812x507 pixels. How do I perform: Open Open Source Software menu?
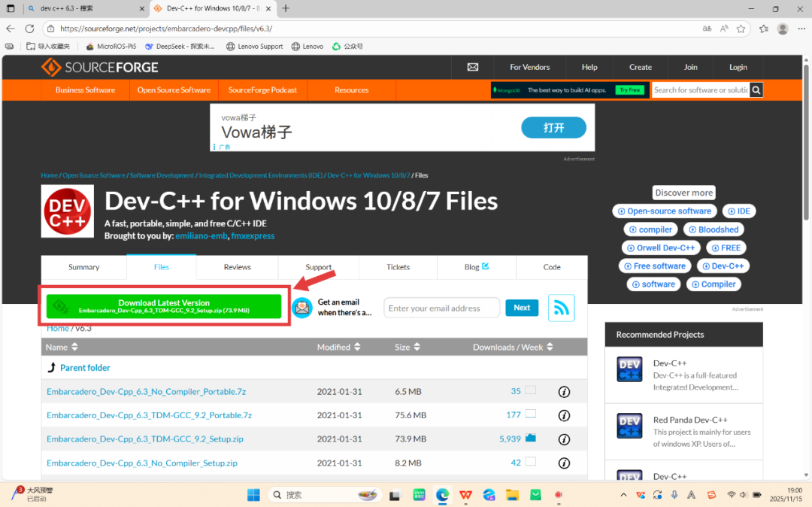[x=174, y=90]
